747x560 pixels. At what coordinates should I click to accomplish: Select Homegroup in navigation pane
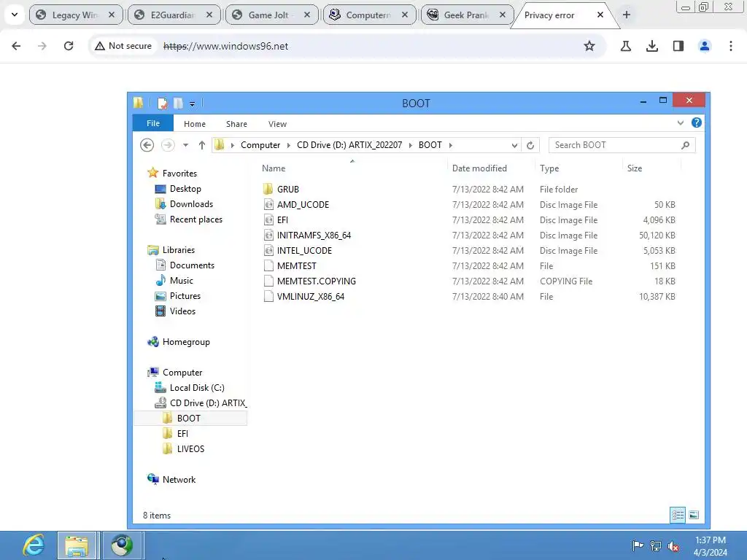pos(186,341)
